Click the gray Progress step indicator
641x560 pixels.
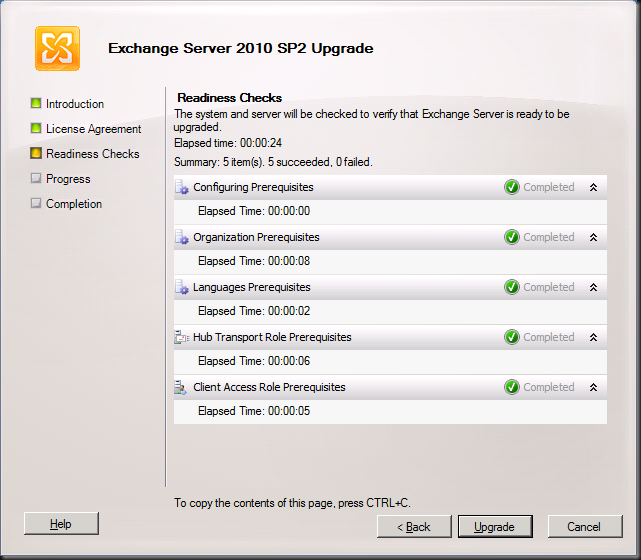coord(36,178)
